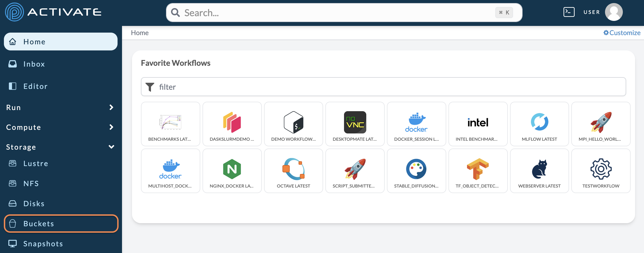Image resolution: width=644 pixels, height=253 pixels.
Task: Click the 'Favorite Workflows' heading
Action: [x=175, y=63]
